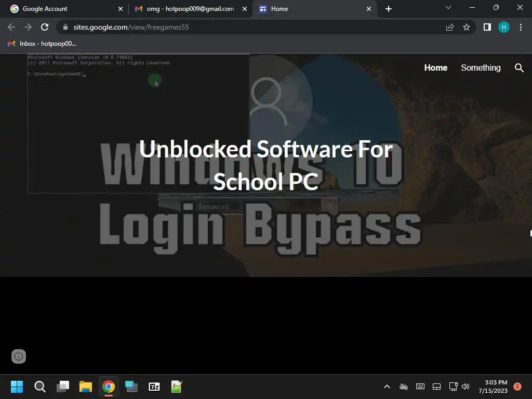Viewport: 532px width, 399px height.
Task: Click the cloud sync tray icon
Action: tap(403, 387)
